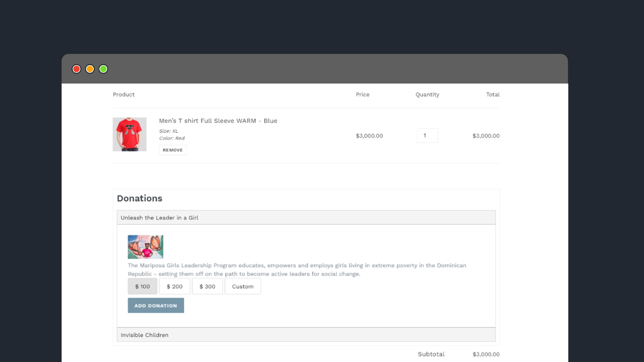
Task: Click the Quantity column header
Action: pyautogui.click(x=427, y=95)
